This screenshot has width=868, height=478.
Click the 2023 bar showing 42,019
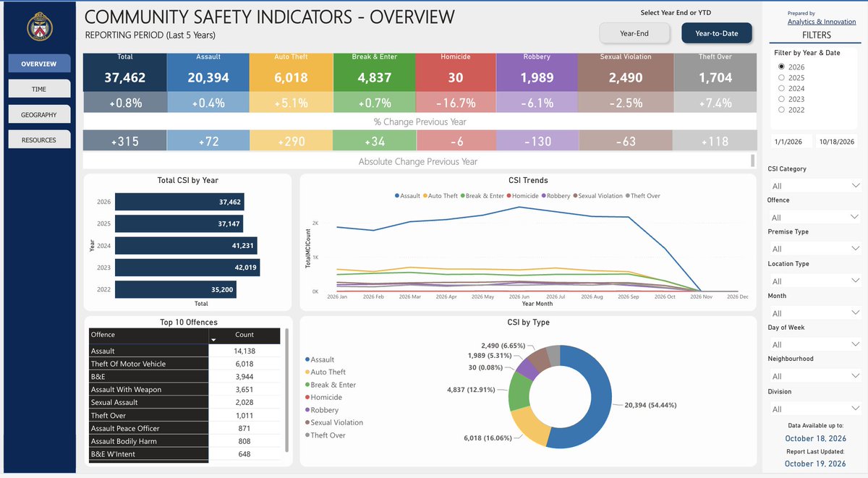pyautogui.click(x=187, y=268)
